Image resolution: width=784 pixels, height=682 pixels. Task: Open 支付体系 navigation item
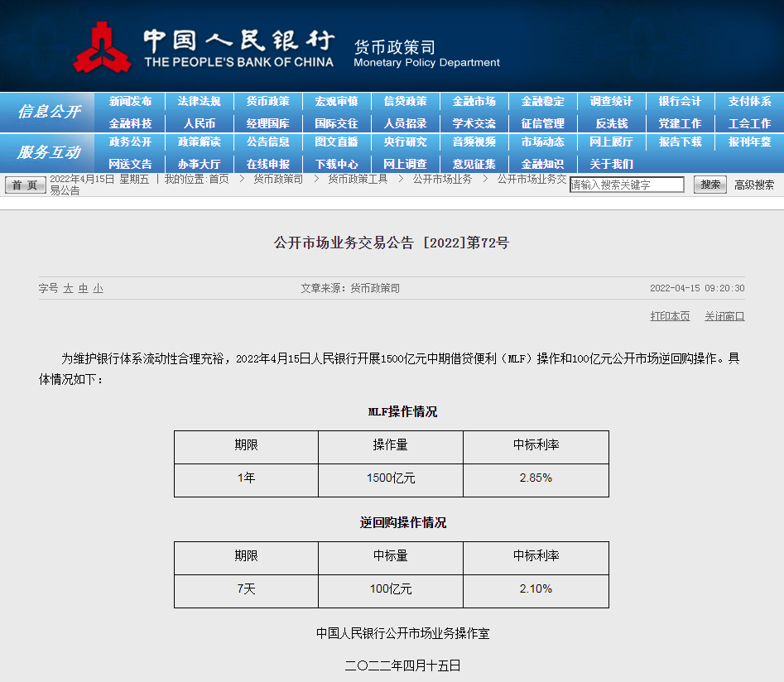click(749, 102)
